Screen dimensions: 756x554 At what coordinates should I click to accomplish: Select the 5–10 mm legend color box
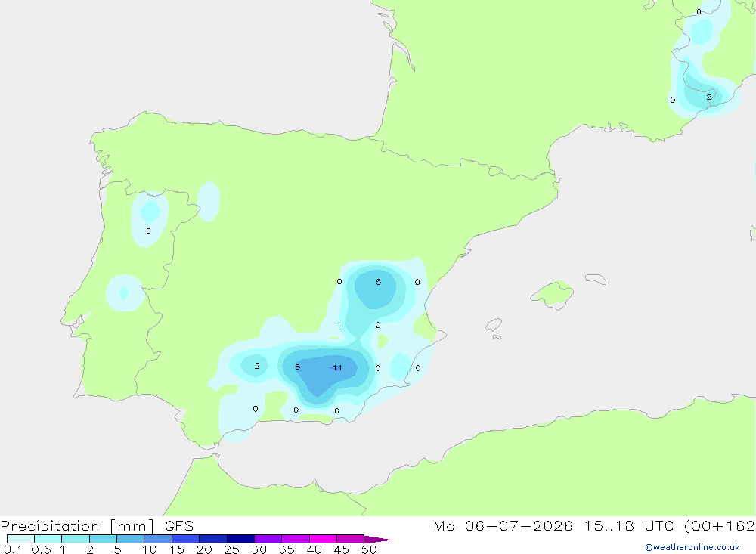131,539
